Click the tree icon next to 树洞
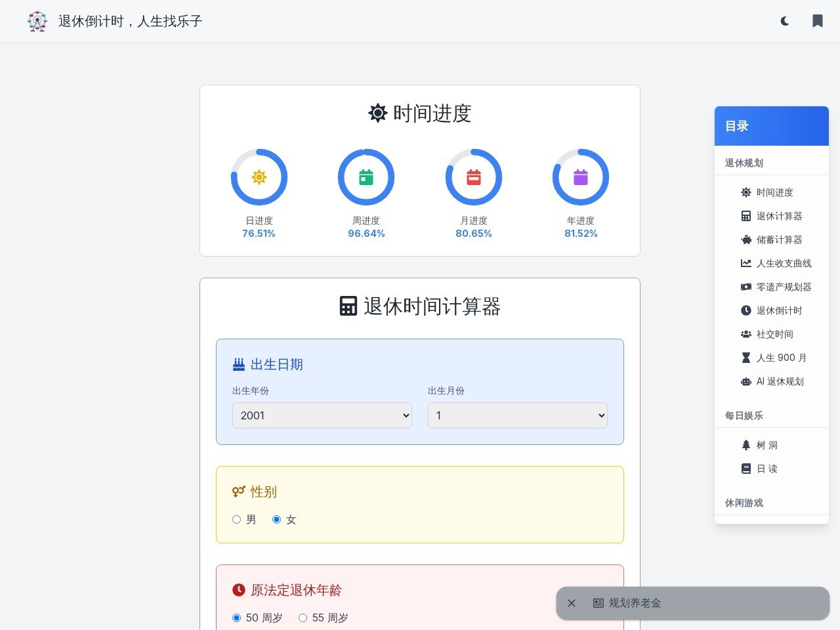Screen dimensions: 840x630 pos(746,445)
